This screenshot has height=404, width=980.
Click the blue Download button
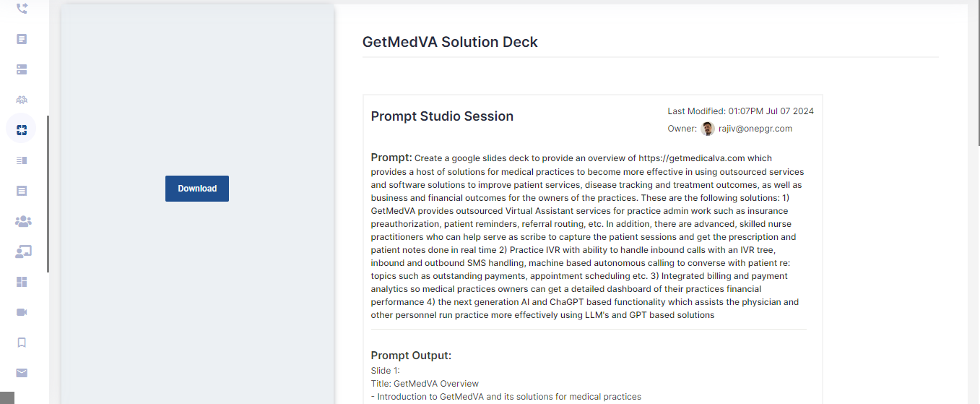click(197, 189)
